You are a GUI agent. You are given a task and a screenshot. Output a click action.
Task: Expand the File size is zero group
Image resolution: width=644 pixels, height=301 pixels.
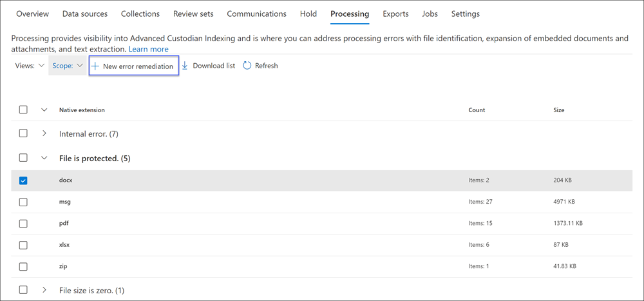point(44,290)
